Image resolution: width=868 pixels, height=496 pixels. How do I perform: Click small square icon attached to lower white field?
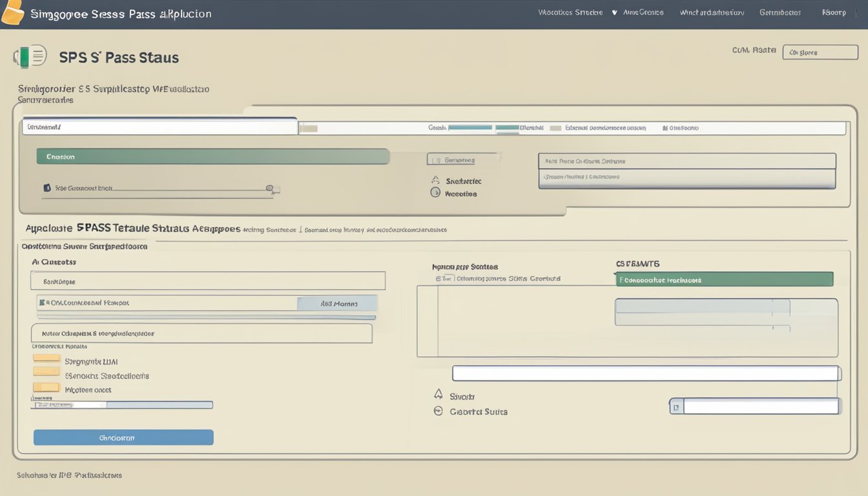click(676, 406)
